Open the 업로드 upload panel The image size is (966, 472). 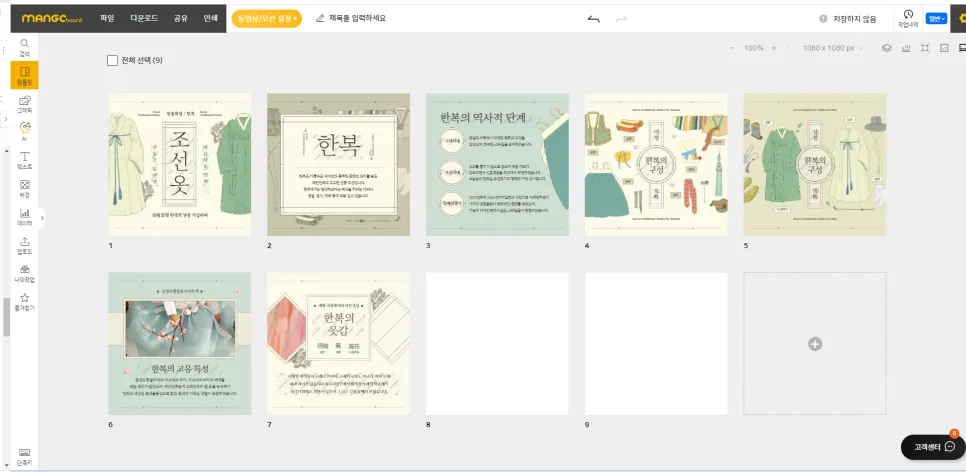(25, 245)
